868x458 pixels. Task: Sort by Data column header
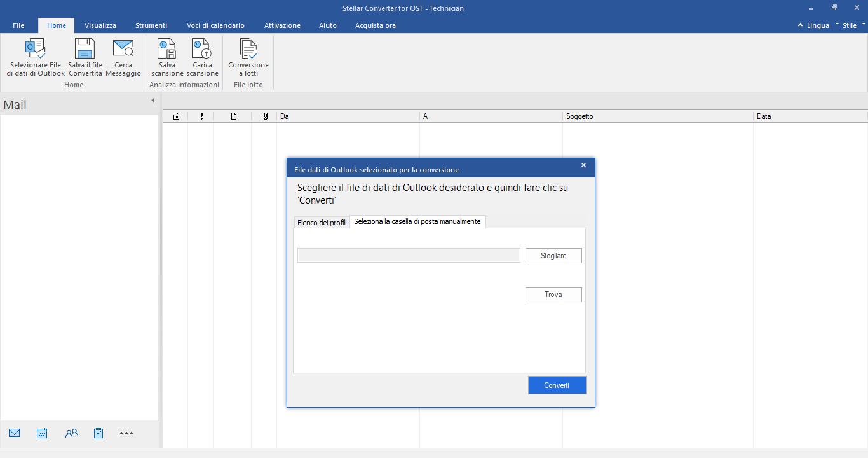click(811, 116)
